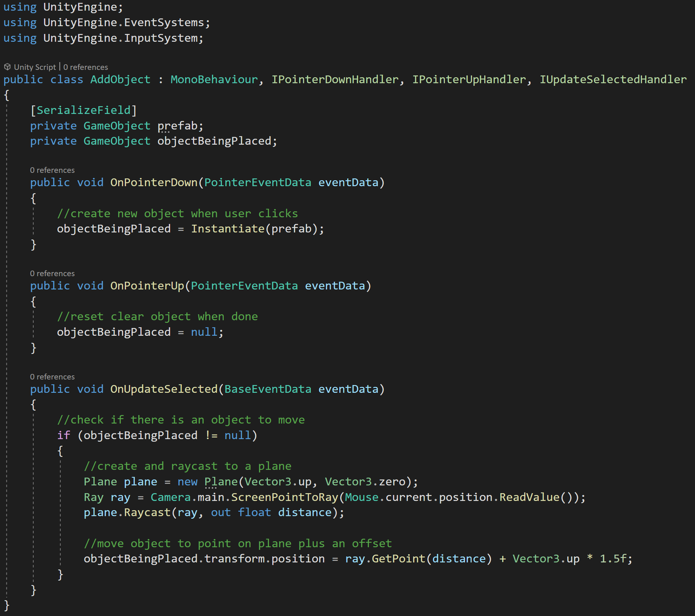This screenshot has width=695, height=616.
Task: Open "0 references" above OnUpdateSelected method
Action: tap(52, 377)
